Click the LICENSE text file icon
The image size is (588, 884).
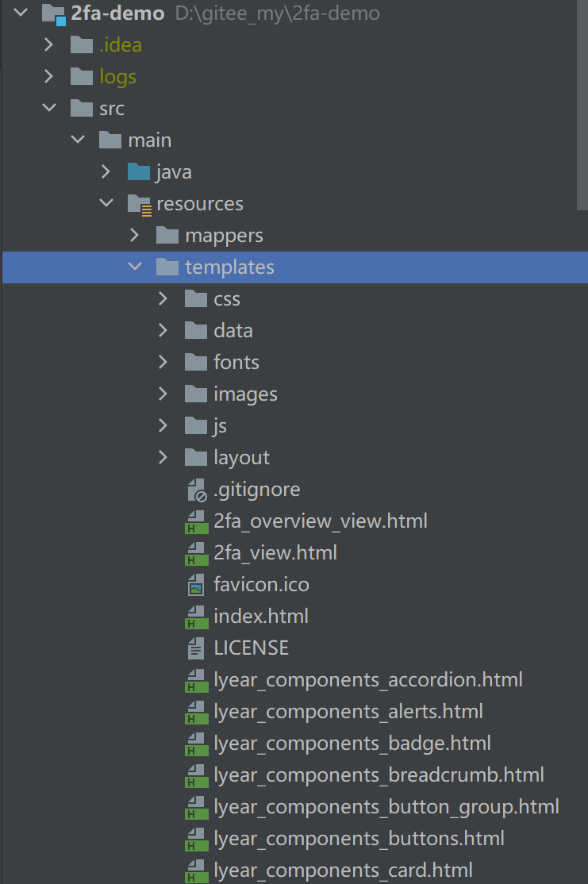(196, 648)
